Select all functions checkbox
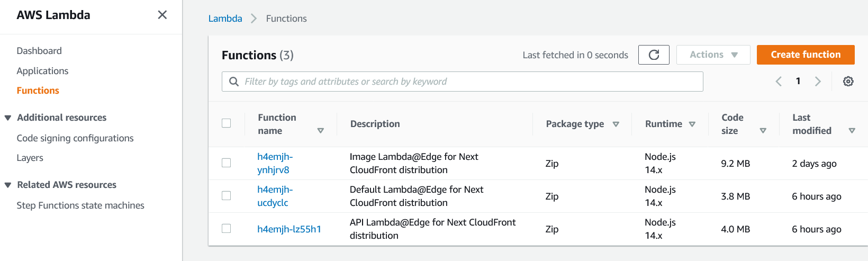 pyautogui.click(x=227, y=123)
